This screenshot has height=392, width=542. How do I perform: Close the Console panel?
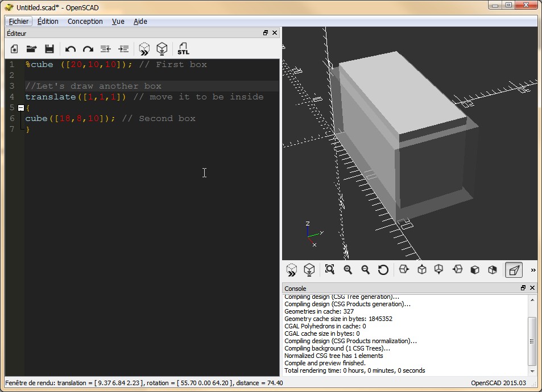pyautogui.click(x=532, y=287)
